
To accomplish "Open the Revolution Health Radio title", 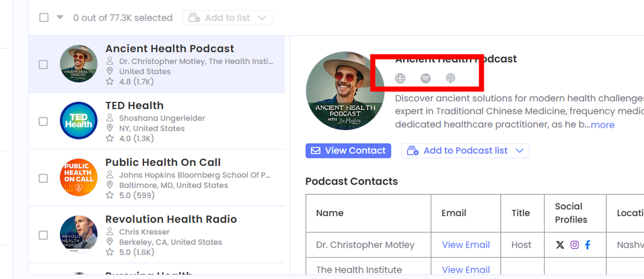I will point(171,219).
